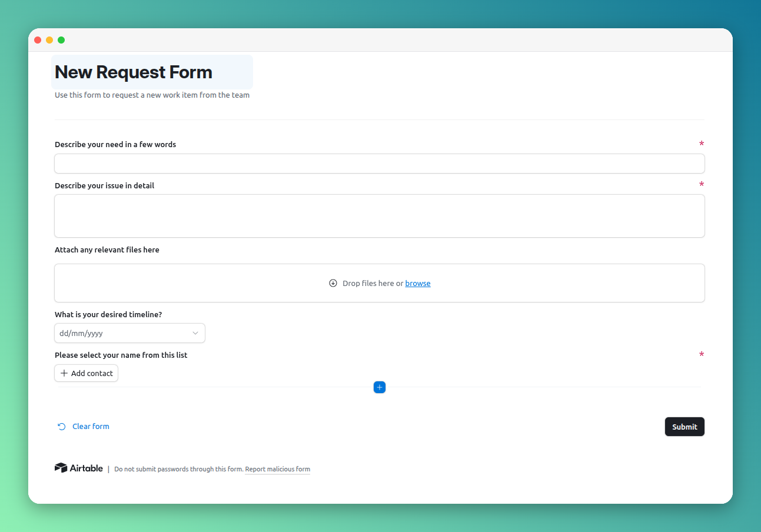Click the blue plus icon below the name field
Screen dimensions: 761x532
379,387
